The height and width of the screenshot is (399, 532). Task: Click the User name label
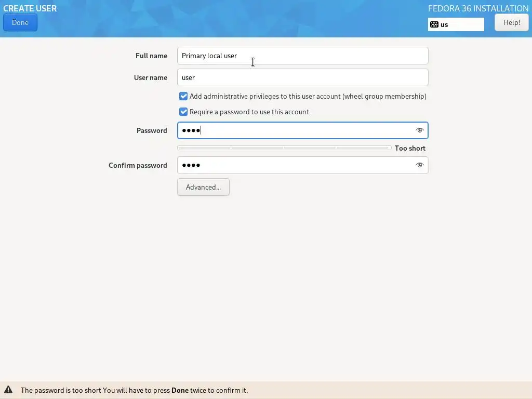[151, 77]
